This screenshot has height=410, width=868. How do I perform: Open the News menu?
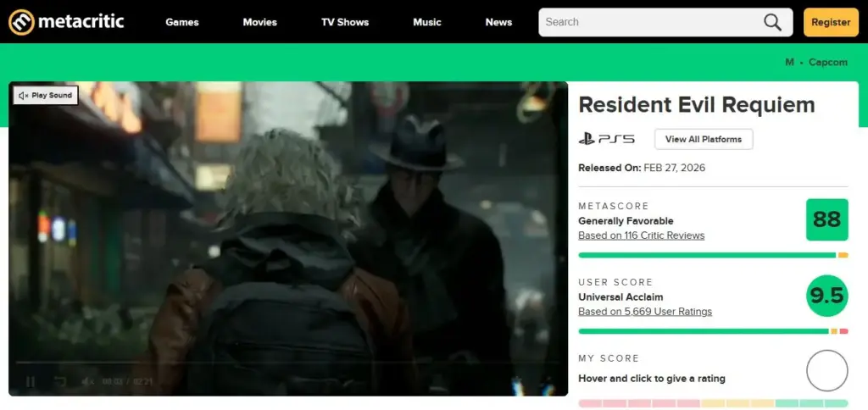point(498,22)
